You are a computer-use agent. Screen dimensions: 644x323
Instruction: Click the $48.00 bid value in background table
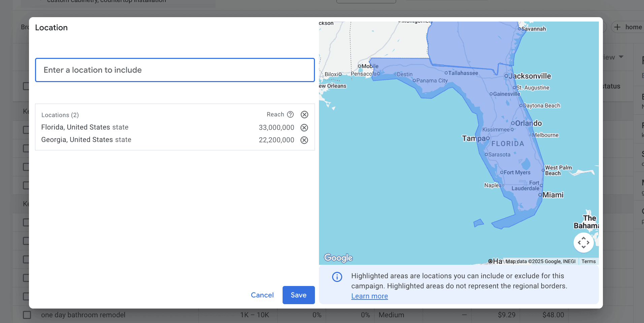[553, 315]
